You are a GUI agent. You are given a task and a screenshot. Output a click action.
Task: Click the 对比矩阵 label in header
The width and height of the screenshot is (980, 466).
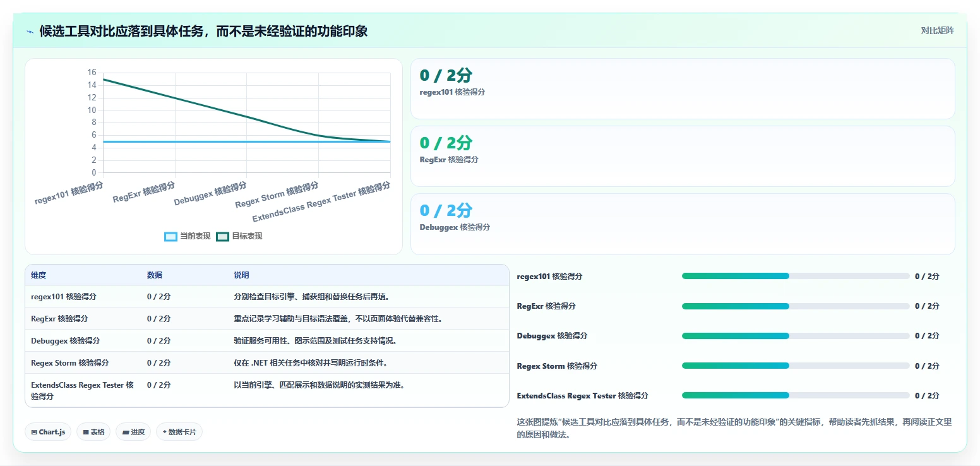coord(937,31)
